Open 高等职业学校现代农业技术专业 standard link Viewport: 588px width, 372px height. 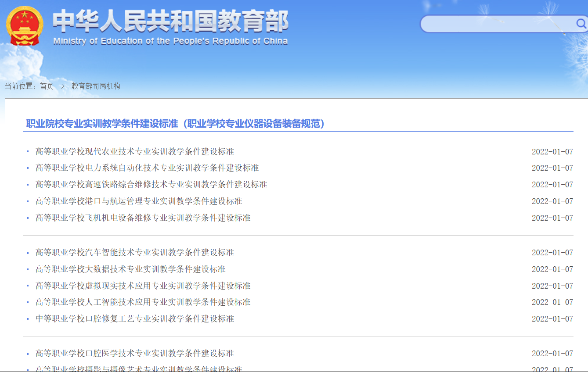[x=135, y=151]
